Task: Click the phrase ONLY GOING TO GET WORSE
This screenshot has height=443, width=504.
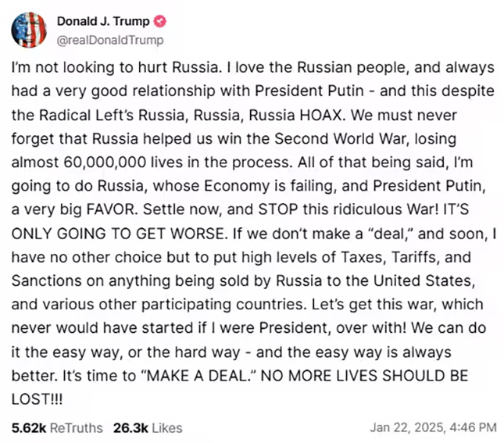Action: [x=118, y=234]
